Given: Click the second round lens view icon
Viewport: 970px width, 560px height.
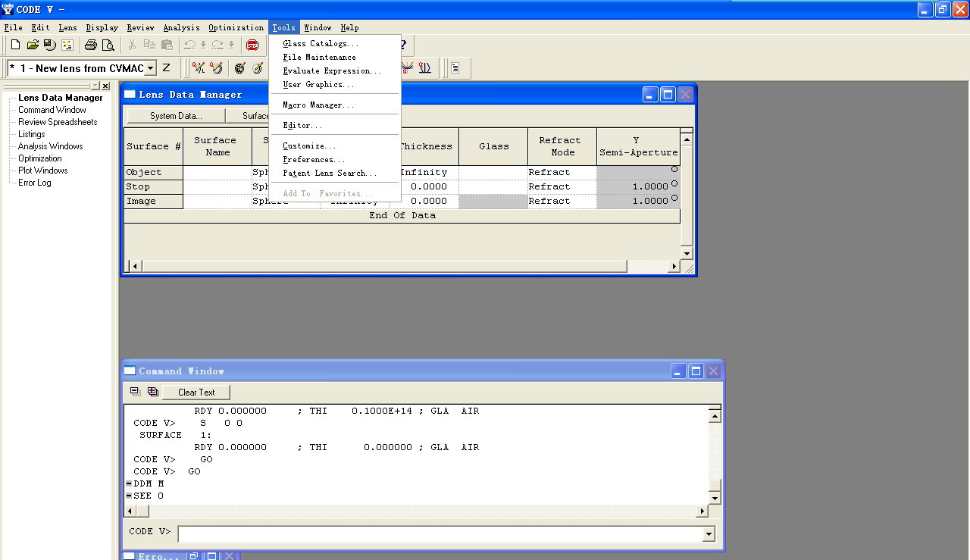Looking at the screenshot, I should point(258,68).
